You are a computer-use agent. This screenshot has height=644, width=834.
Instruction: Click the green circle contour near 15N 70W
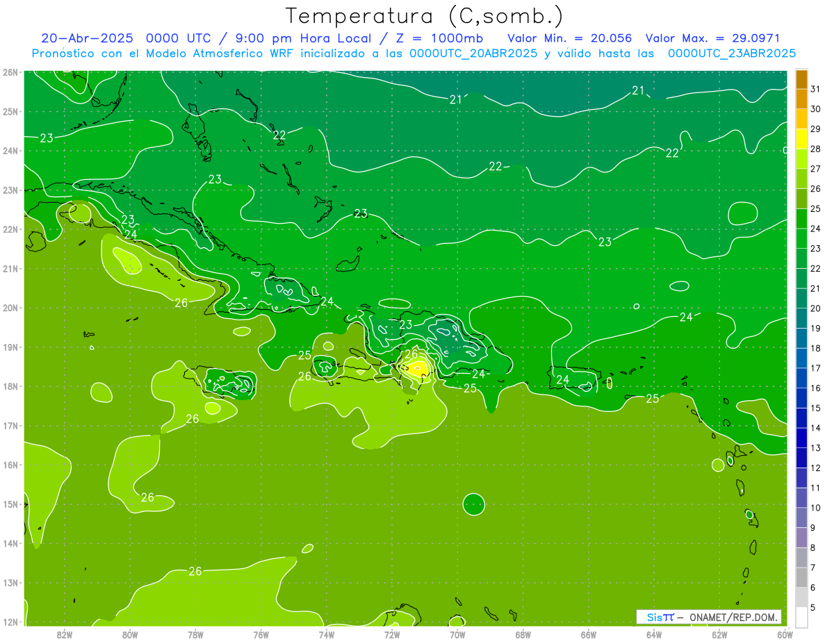(473, 504)
